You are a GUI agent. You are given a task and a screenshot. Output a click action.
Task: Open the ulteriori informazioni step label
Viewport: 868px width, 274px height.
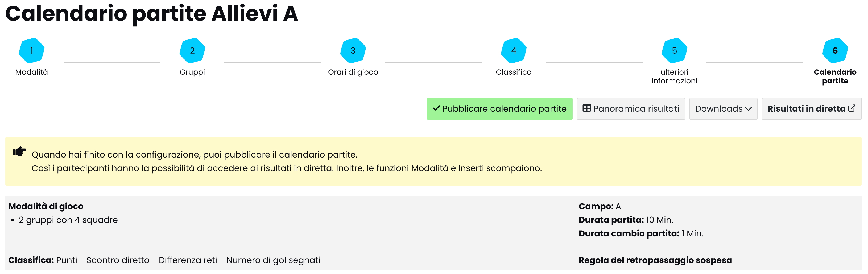click(675, 76)
